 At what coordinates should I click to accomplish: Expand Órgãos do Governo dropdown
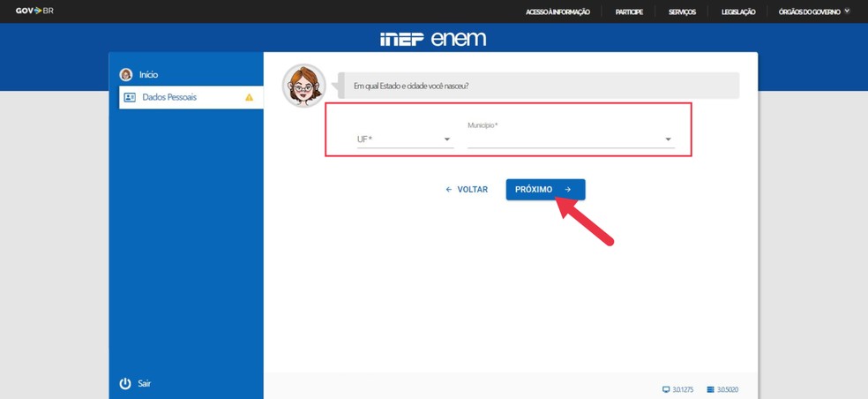click(813, 11)
